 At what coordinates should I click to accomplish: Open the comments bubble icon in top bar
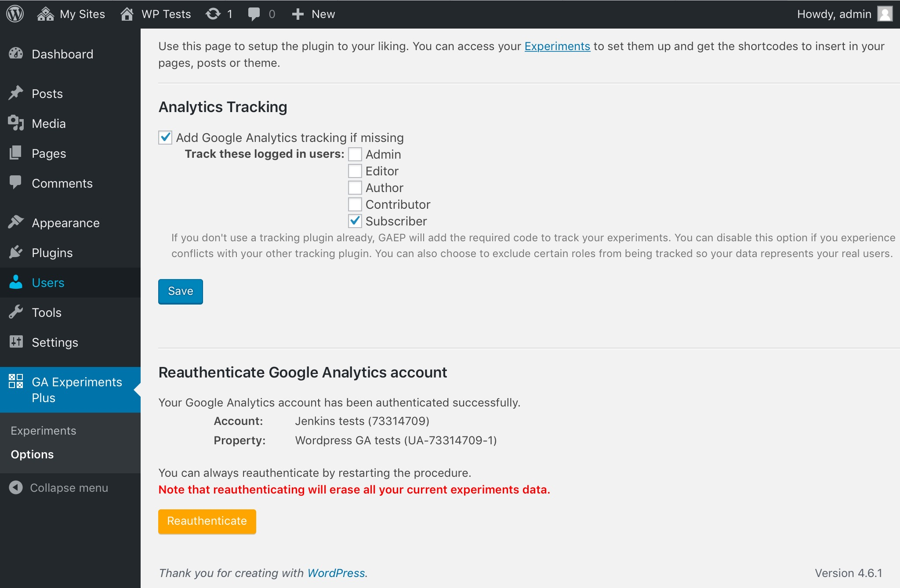[254, 14]
